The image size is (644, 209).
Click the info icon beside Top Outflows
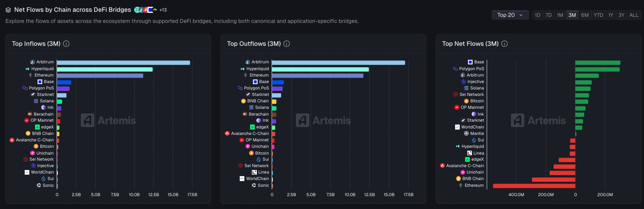tap(287, 44)
